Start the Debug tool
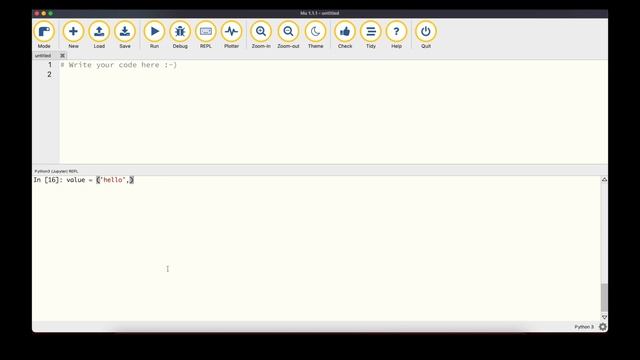640x360 pixels. tap(180, 35)
